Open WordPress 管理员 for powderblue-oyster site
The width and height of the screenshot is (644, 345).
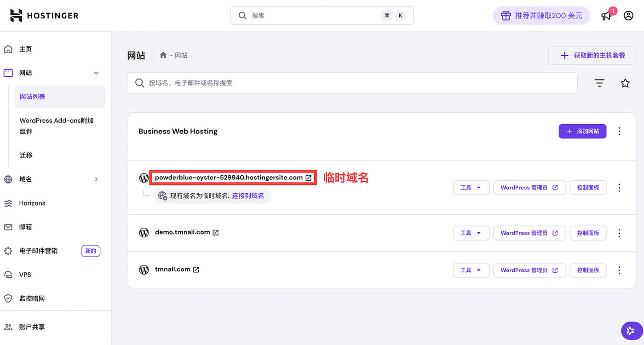[x=529, y=188]
